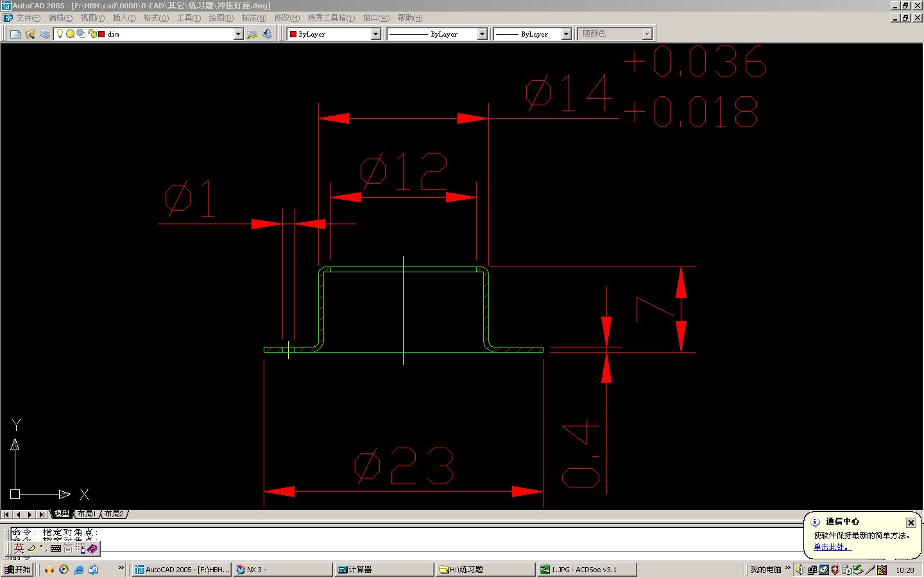The width and height of the screenshot is (924, 578).
Task: Click the show desktop quick launch icon
Action: 94,570
